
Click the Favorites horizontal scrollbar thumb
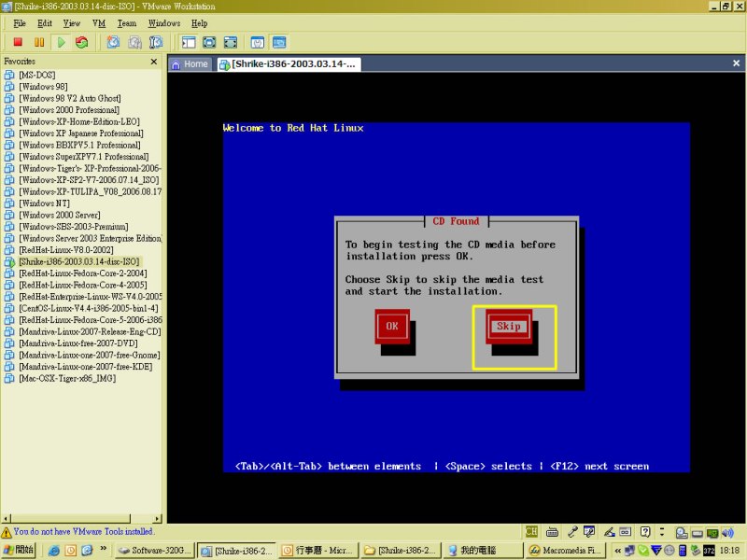tap(71, 518)
